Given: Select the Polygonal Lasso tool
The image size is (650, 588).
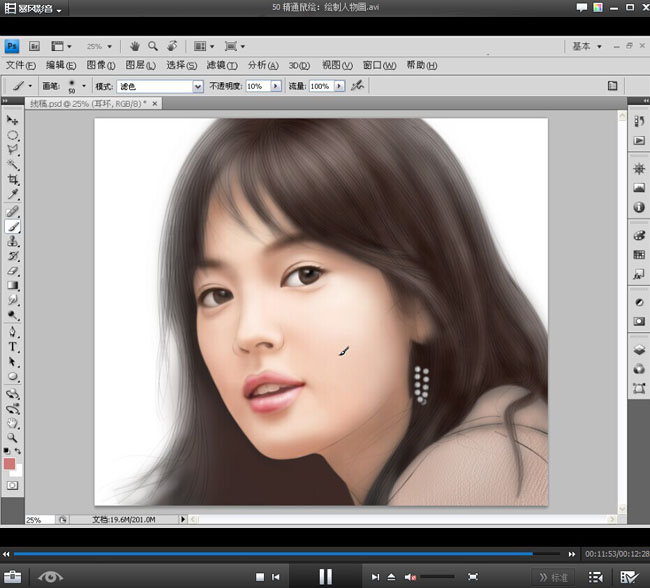Looking at the screenshot, I should coord(12,150).
